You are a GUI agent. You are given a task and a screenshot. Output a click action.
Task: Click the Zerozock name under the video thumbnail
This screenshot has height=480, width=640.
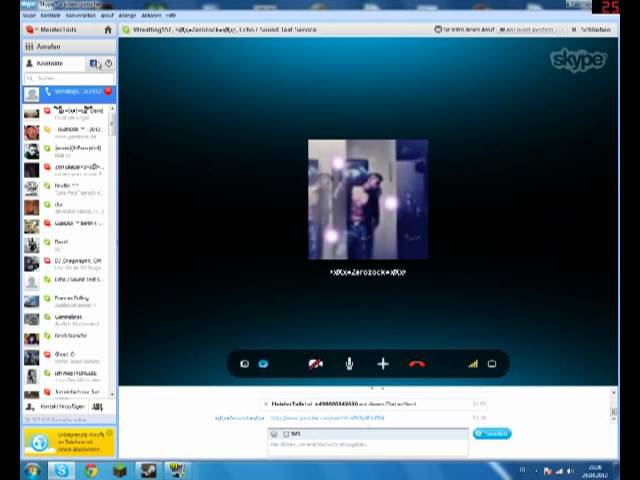(x=368, y=273)
